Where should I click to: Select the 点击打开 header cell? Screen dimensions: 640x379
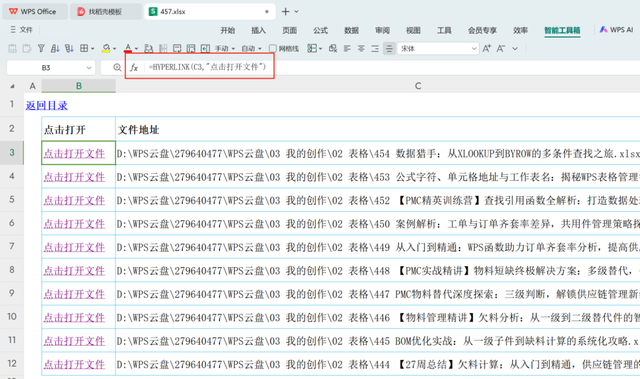point(78,129)
